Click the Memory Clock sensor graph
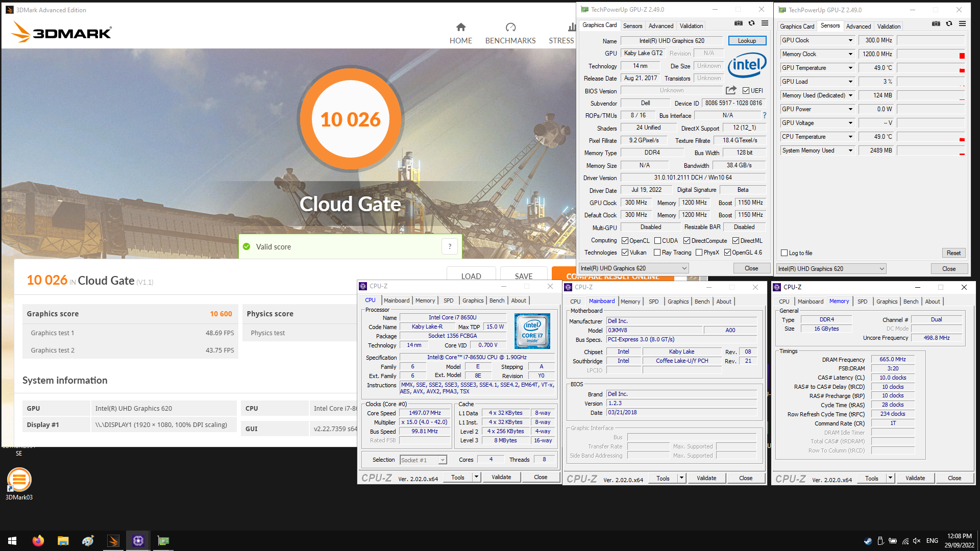Viewport: 980px width, 551px height. (x=931, y=54)
